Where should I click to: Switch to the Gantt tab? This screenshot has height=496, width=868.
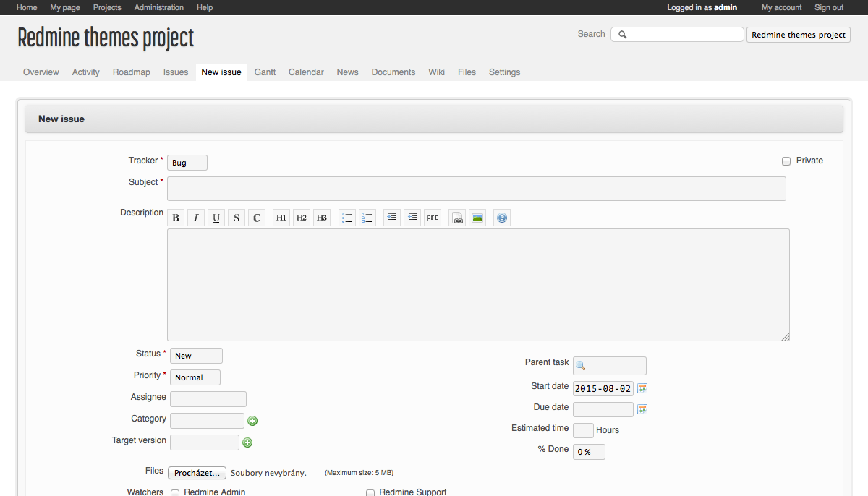(x=265, y=72)
